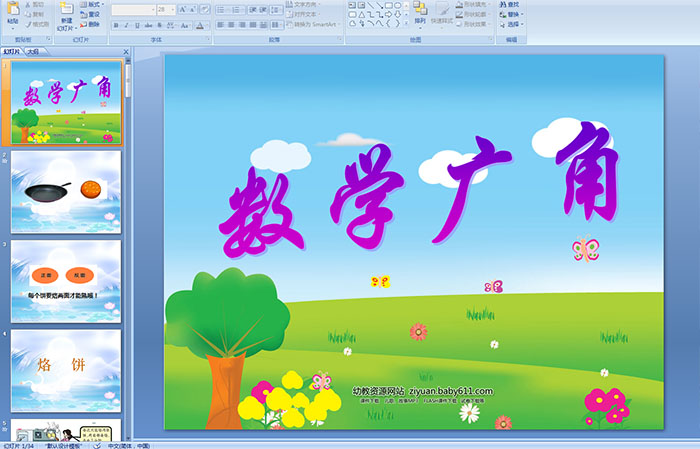Open the 对齐文本 align text menu
Viewport: 700px width, 449px height.
[x=302, y=14]
